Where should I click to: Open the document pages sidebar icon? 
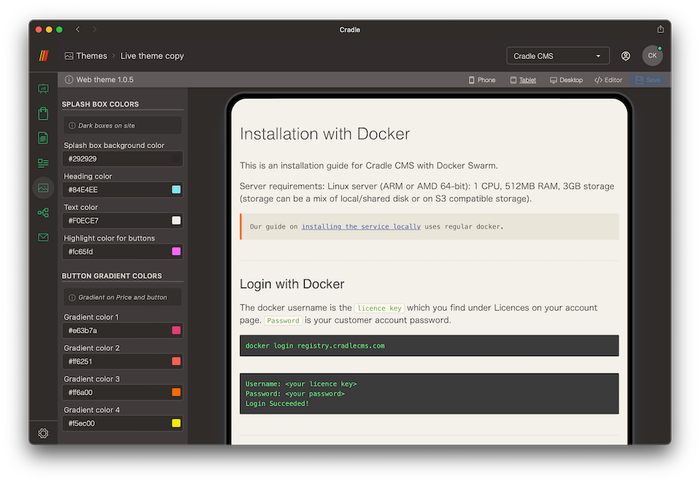pyautogui.click(x=43, y=138)
